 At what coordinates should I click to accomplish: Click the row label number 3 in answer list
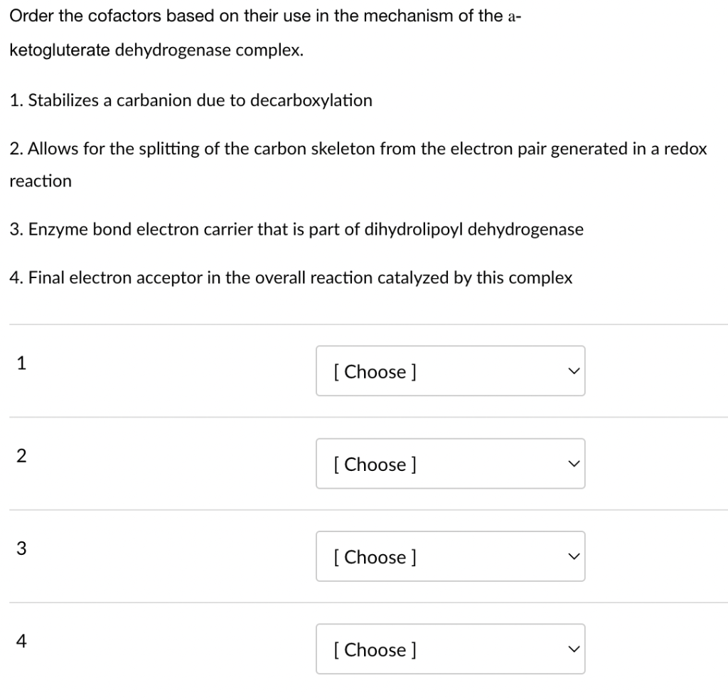[21, 548]
